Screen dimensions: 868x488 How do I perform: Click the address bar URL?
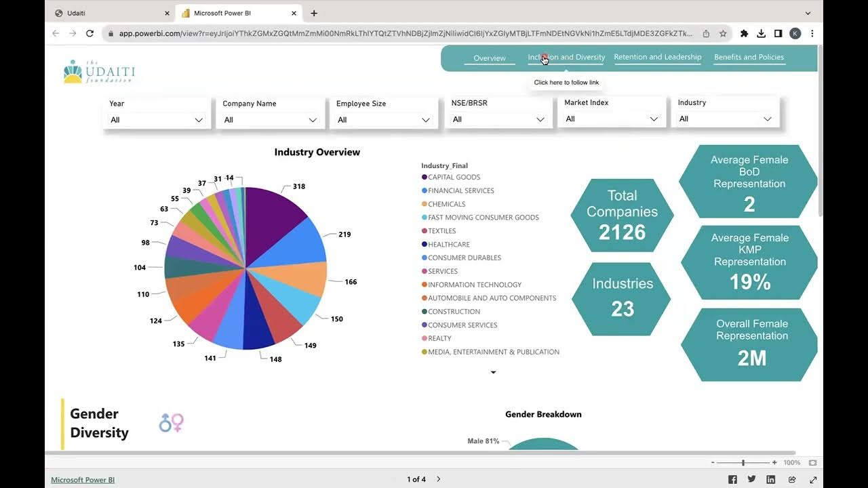(406, 33)
